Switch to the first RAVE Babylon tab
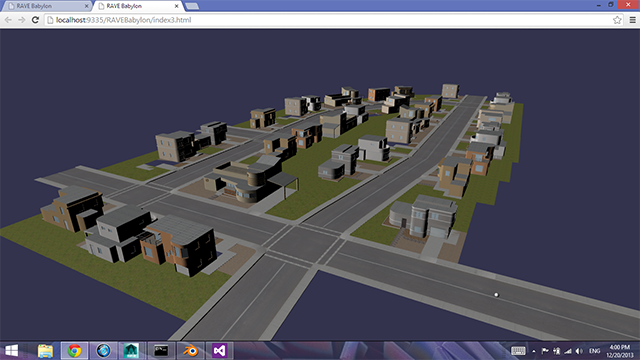Viewport: 640px width, 360px height. point(45,6)
